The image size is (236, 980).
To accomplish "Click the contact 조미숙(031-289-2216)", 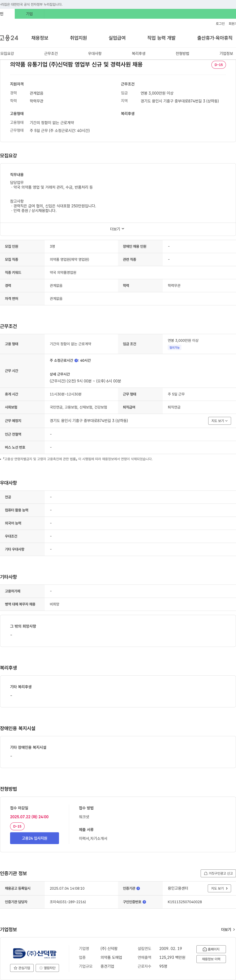I will coord(68,902).
